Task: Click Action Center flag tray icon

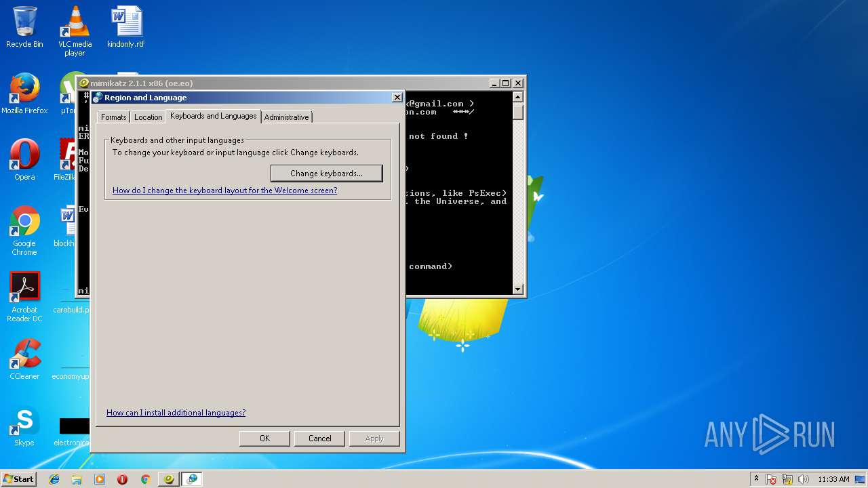Action: [x=772, y=479]
